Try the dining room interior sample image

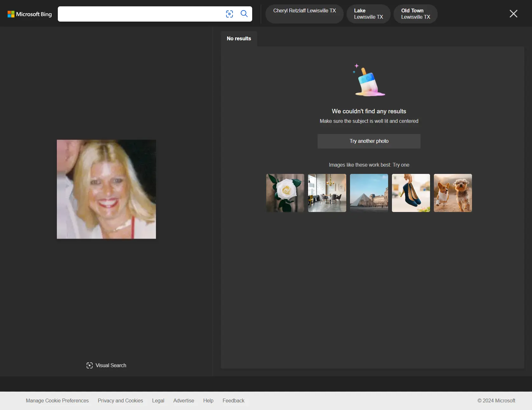pyautogui.click(x=327, y=193)
